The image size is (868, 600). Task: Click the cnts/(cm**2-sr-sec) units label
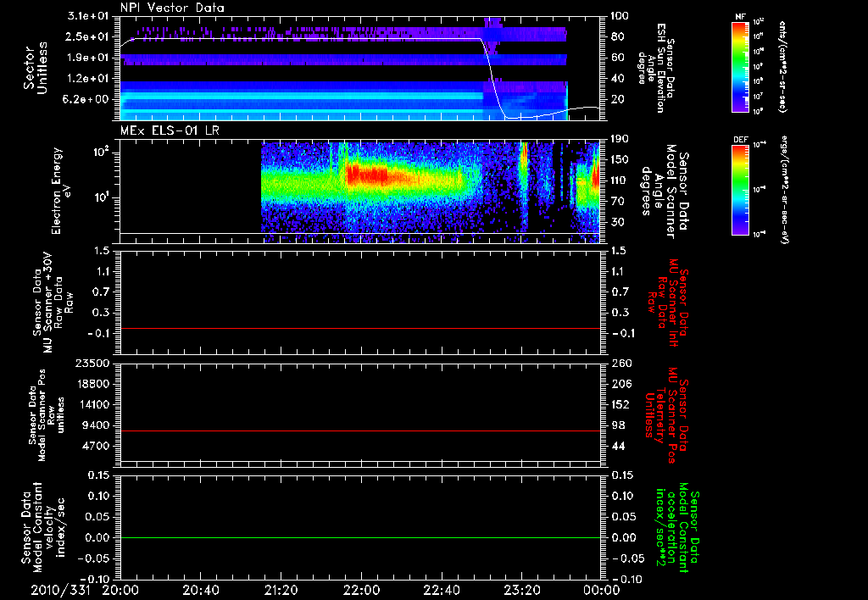[782, 66]
